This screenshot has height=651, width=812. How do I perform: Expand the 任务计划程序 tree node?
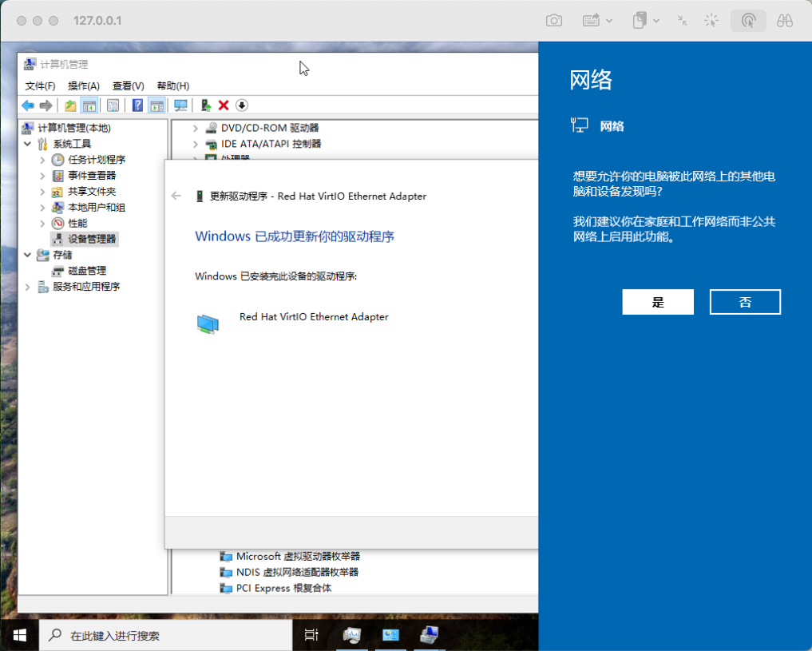click(43, 160)
